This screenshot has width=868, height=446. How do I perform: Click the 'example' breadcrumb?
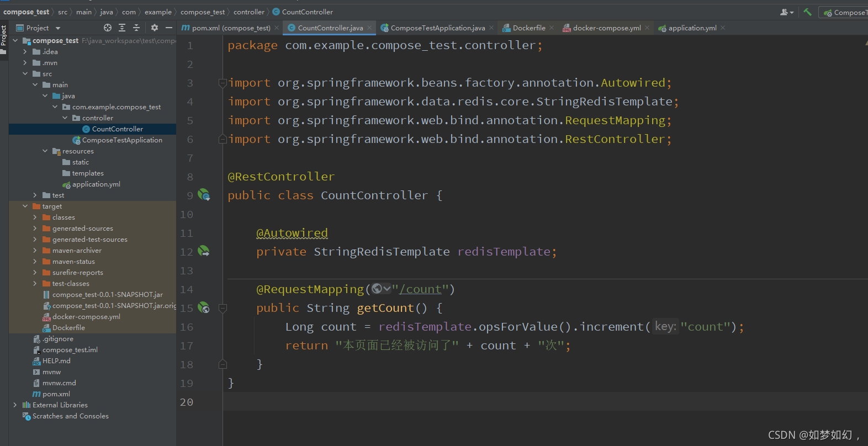158,12
